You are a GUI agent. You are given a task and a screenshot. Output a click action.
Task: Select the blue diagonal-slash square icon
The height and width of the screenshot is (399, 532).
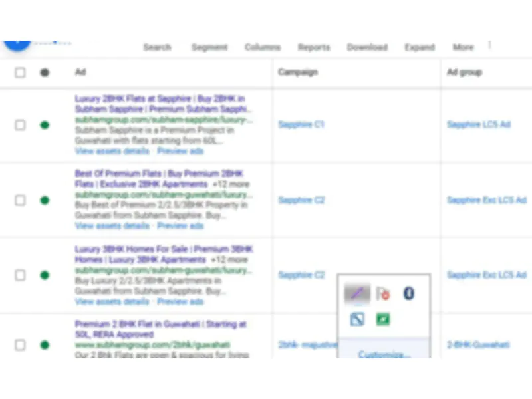(357, 319)
